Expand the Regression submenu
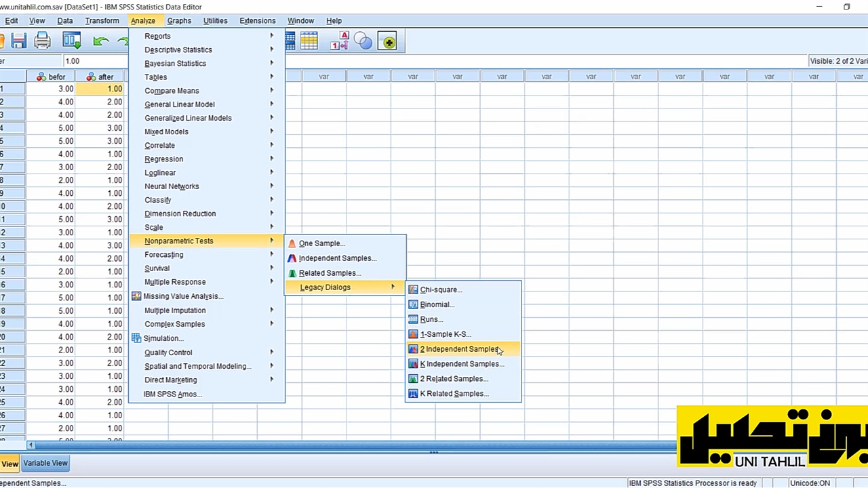Screen dimensions: 868x488 [163, 159]
